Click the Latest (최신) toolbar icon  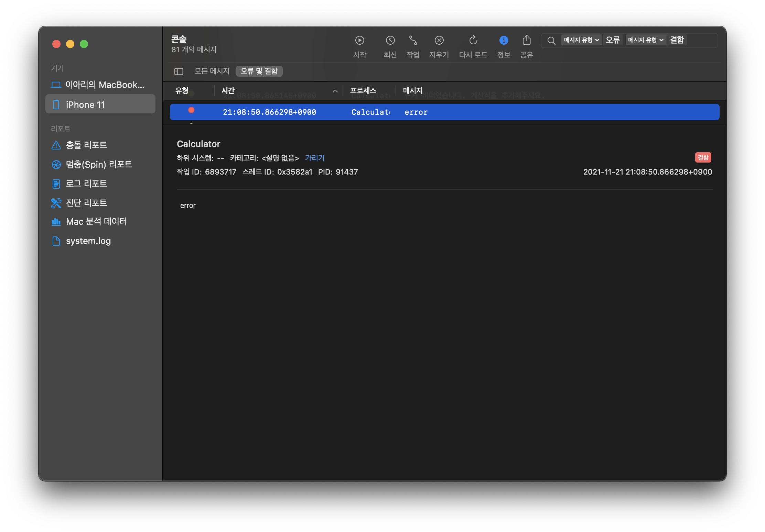pyautogui.click(x=390, y=41)
